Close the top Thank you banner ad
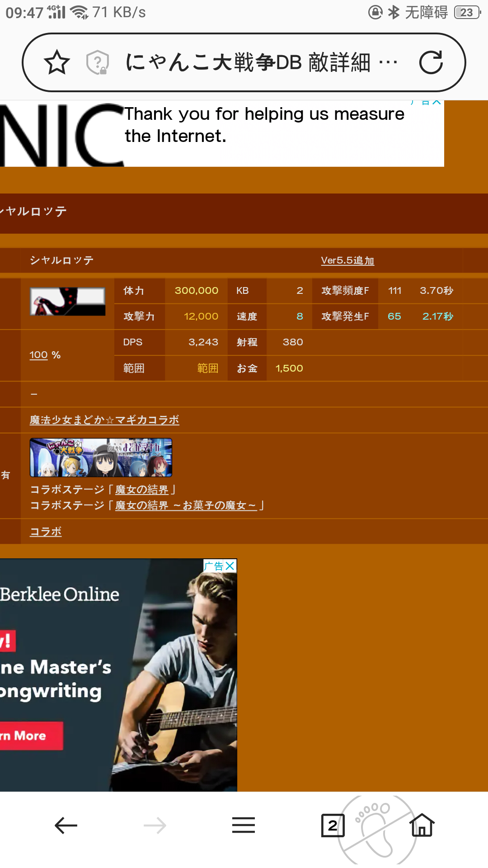Image resolution: width=488 pixels, height=868 pixels. pos(436,102)
